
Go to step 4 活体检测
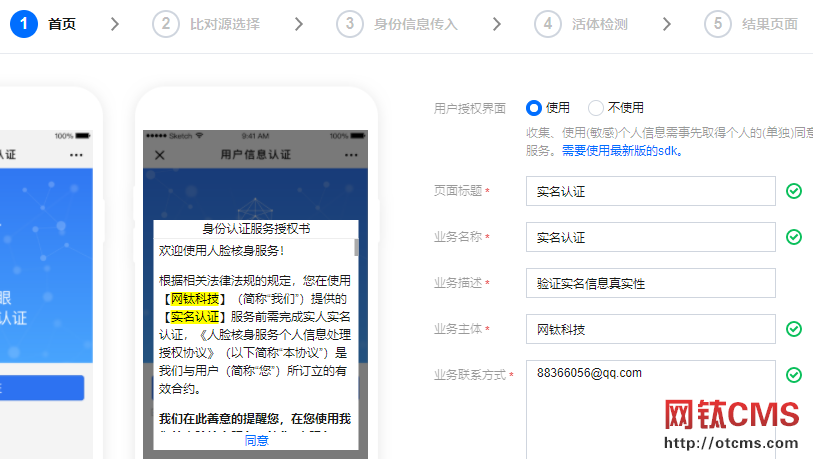[x=581, y=24]
